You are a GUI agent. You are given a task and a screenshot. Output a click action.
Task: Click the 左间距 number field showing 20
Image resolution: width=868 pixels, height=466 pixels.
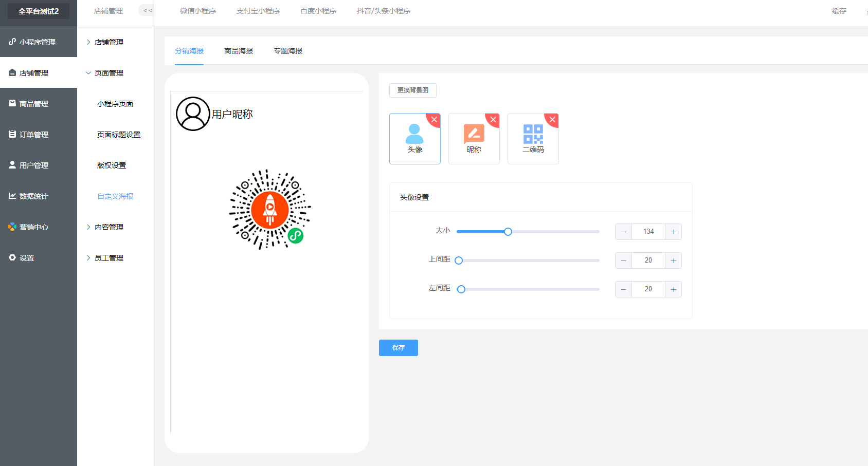click(x=648, y=289)
